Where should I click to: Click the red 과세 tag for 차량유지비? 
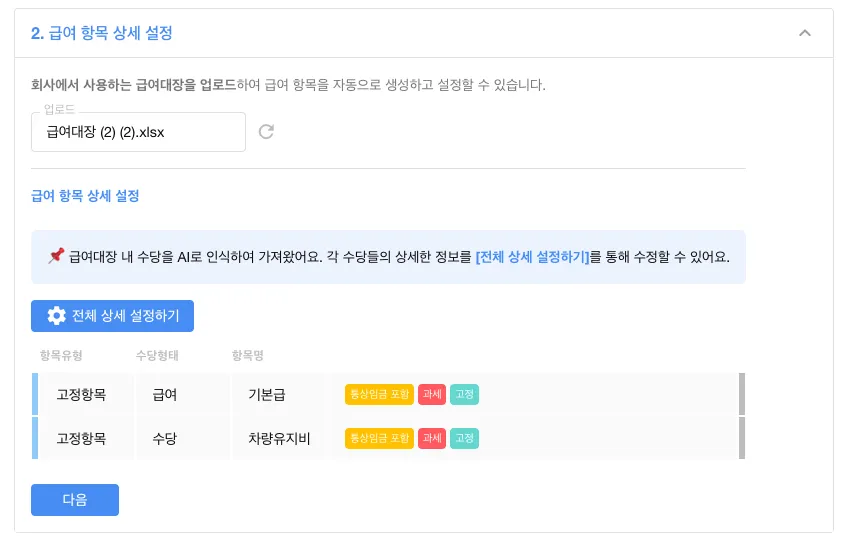(x=432, y=438)
